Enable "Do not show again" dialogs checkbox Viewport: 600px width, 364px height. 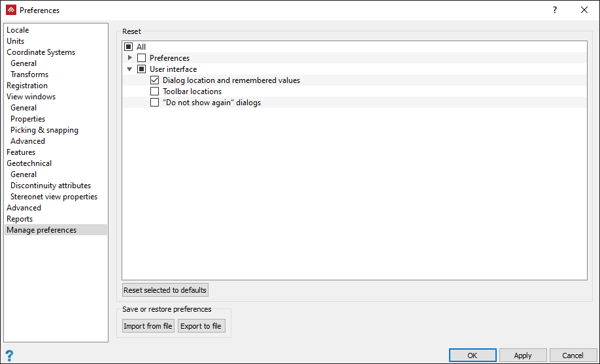(155, 103)
